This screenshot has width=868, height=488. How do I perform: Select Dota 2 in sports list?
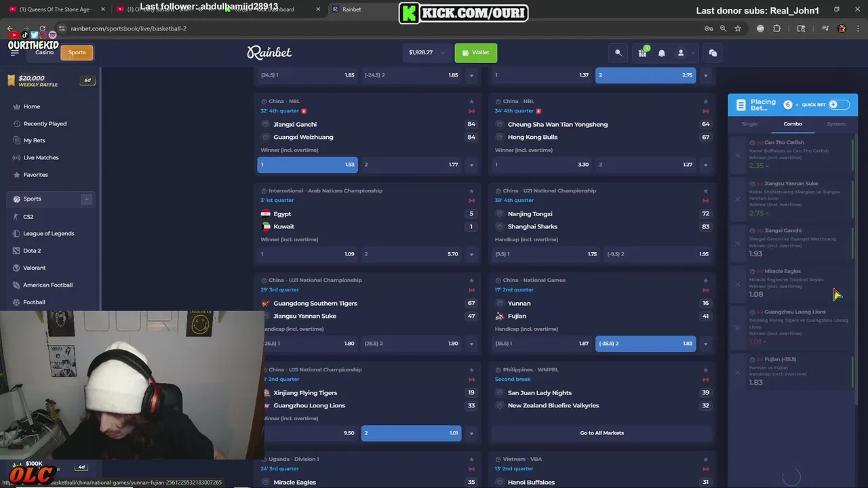pyautogui.click(x=32, y=251)
